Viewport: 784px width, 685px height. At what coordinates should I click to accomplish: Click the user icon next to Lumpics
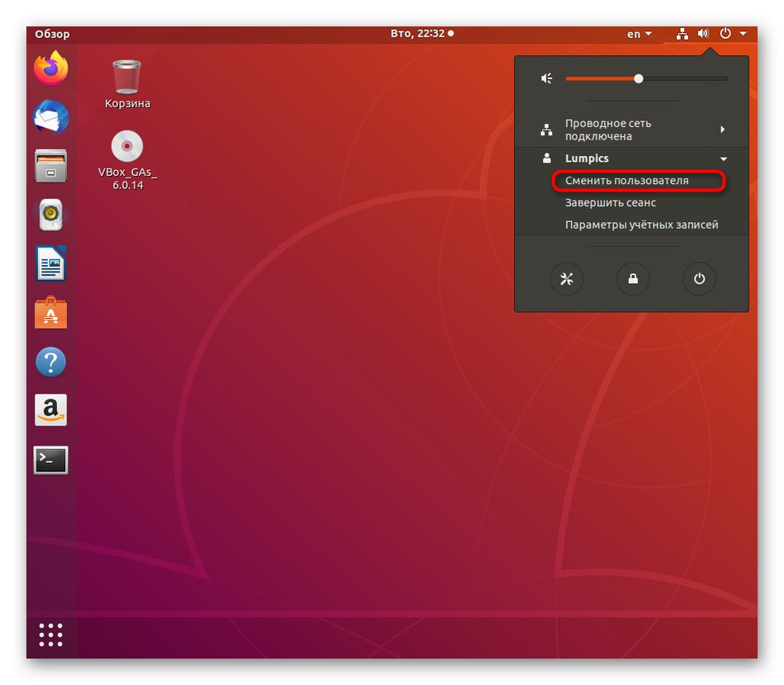point(546,158)
